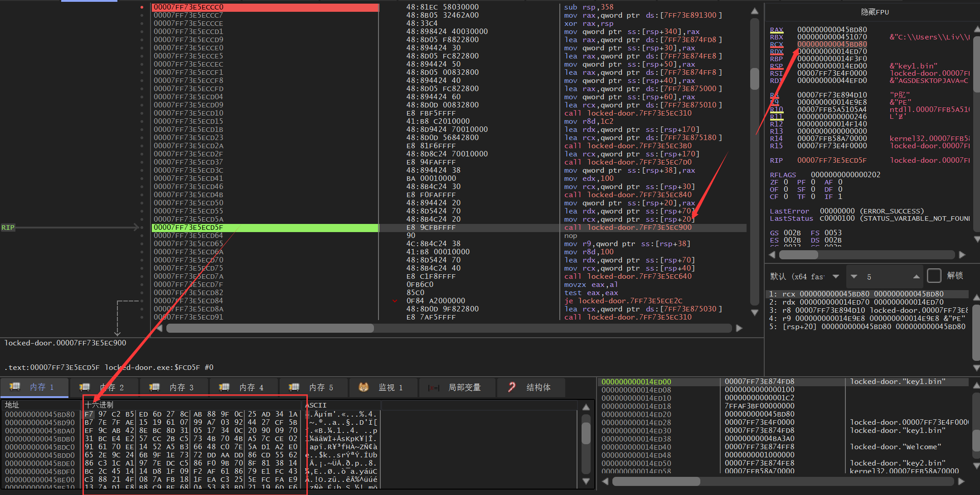Click the registers panel scroll-left arrow
980x495 pixels.
(772, 255)
